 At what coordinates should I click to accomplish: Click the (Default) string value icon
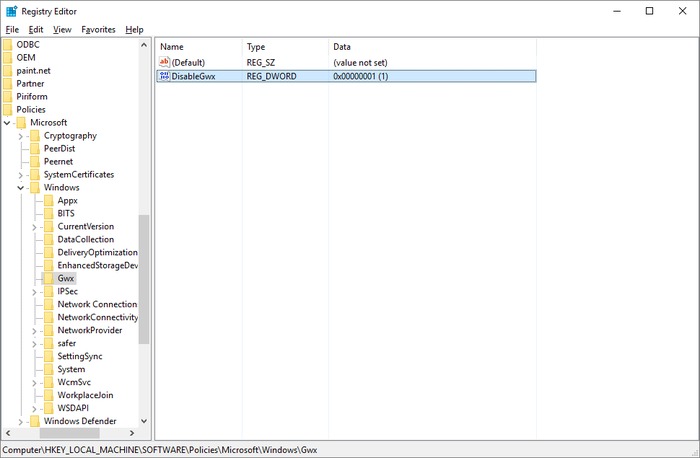165,62
